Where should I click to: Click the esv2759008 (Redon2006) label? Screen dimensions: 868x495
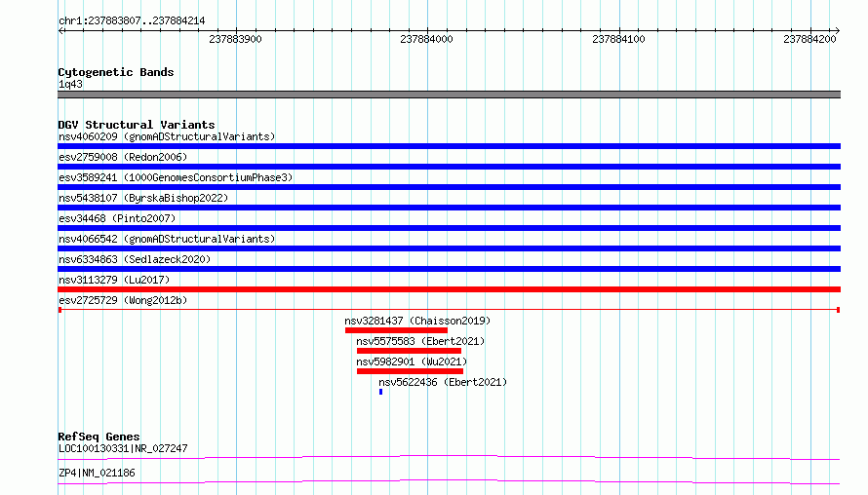123,157
